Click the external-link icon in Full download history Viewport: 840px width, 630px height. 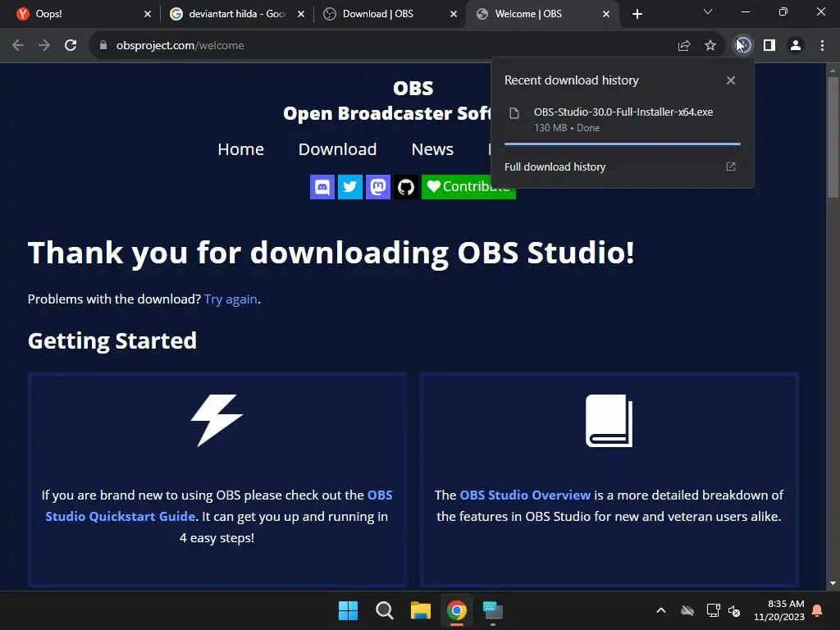(x=731, y=167)
